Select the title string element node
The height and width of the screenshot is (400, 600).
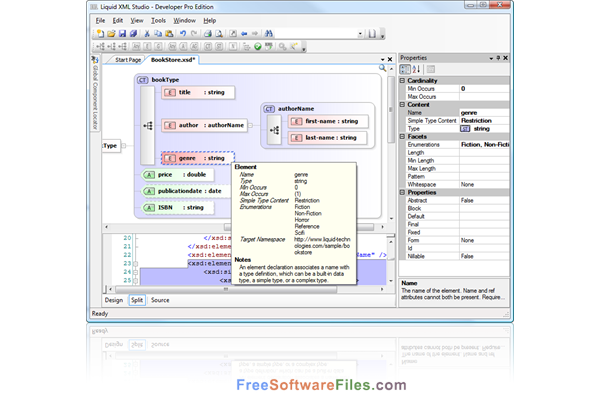[198, 93]
